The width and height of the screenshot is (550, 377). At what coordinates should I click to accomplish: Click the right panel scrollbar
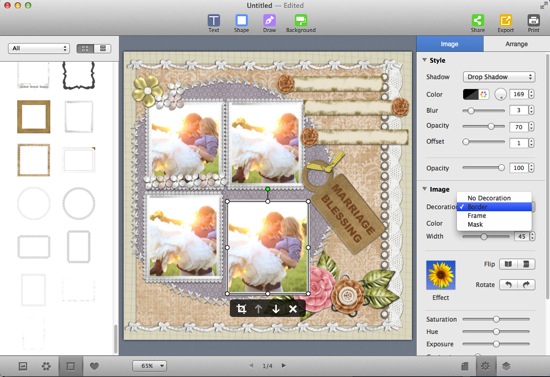(x=547, y=175)
